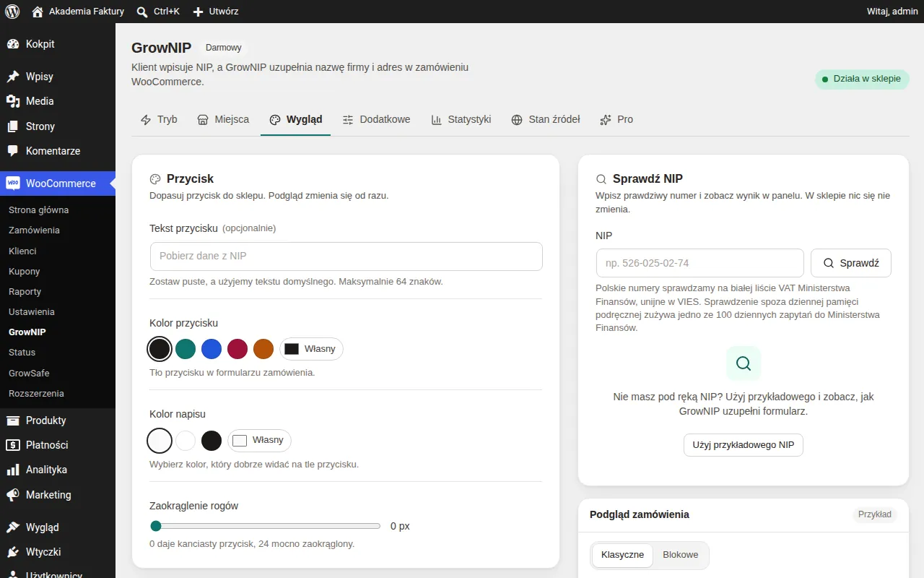
Task: Open Analityka analytics section
Action: coord(58,470)
